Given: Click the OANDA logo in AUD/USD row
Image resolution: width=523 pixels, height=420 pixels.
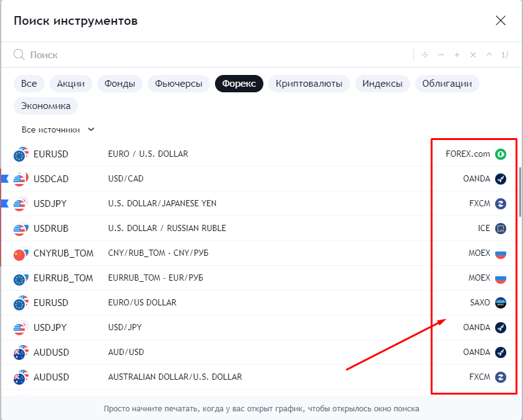Looking at the screenshot, I should pyautogui.click(x=500, y=352).
